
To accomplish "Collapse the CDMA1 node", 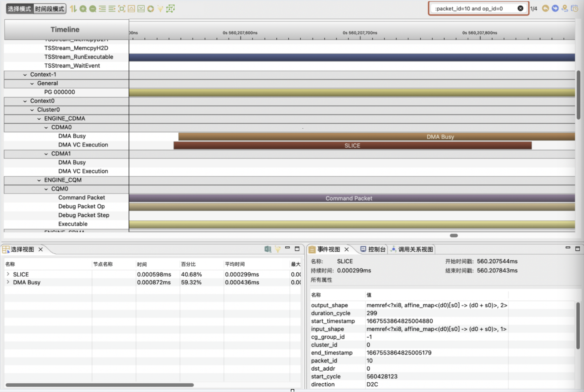I will pos(46,154).
